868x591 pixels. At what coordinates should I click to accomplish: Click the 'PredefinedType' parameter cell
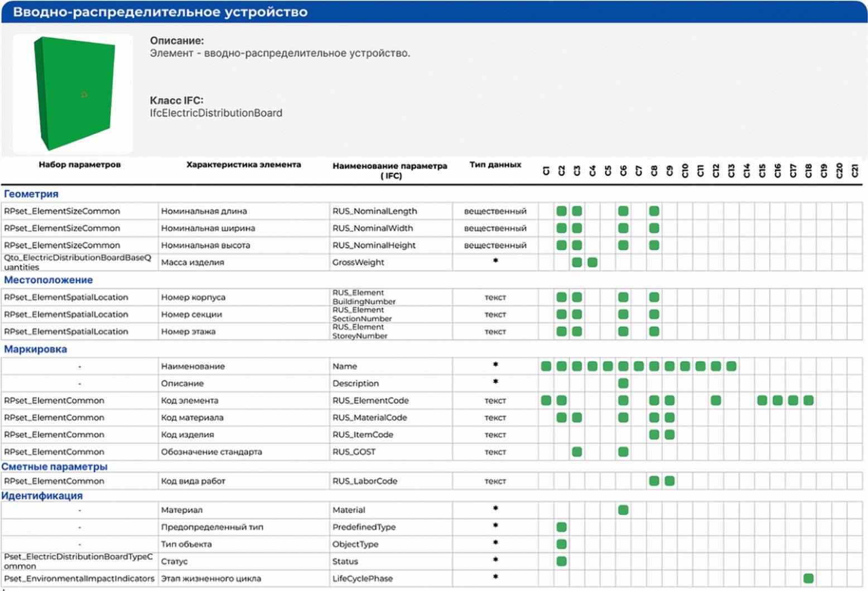390,527
